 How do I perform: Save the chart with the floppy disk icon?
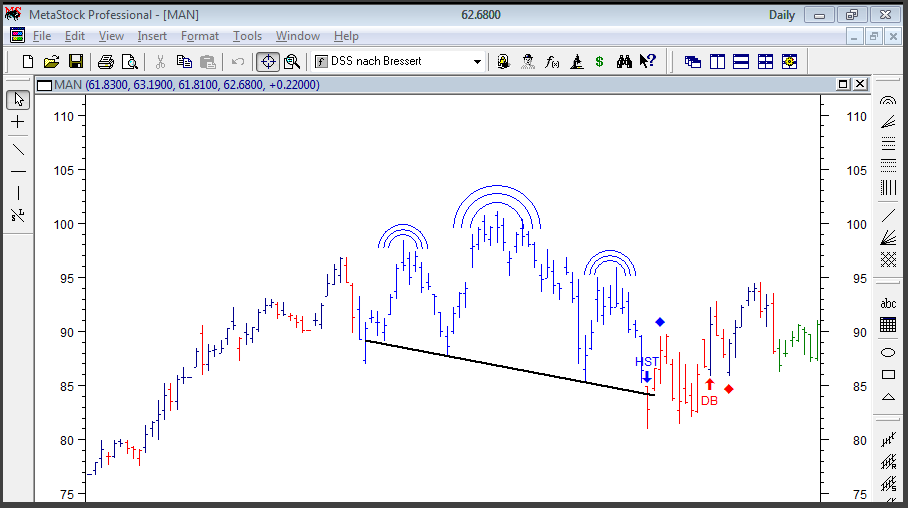point(76,61)
